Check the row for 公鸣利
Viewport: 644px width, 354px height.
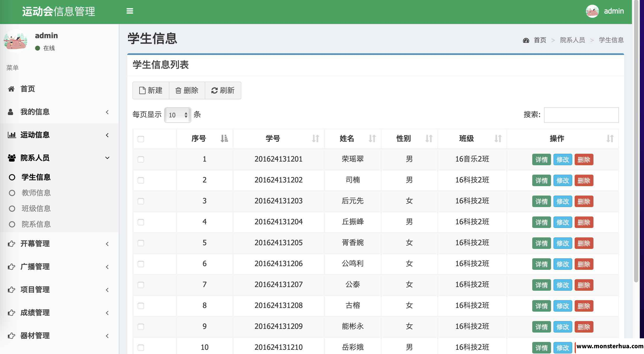141,264
